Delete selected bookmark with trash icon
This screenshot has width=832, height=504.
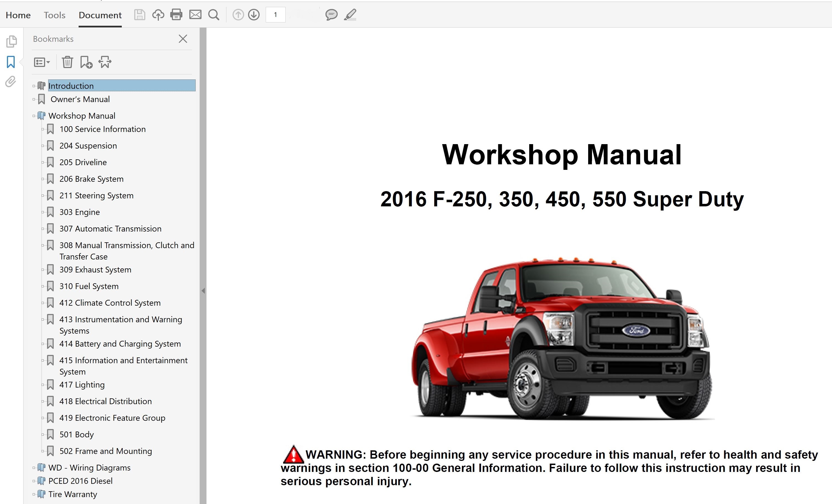click(x=67, y=62)
